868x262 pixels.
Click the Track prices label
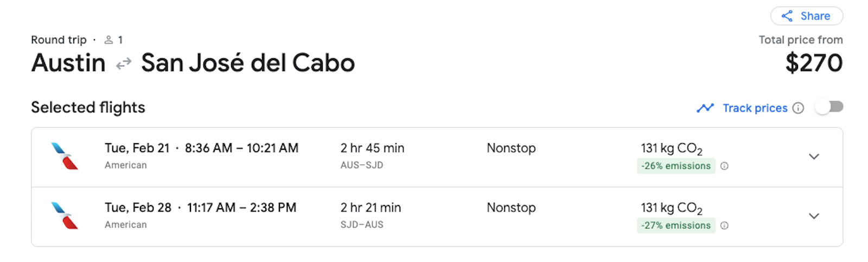755,108
